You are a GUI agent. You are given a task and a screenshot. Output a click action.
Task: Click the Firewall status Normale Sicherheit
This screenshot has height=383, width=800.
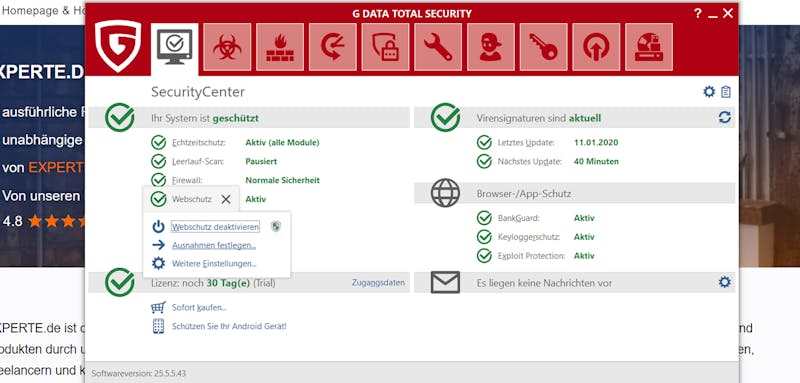point(283,180)
